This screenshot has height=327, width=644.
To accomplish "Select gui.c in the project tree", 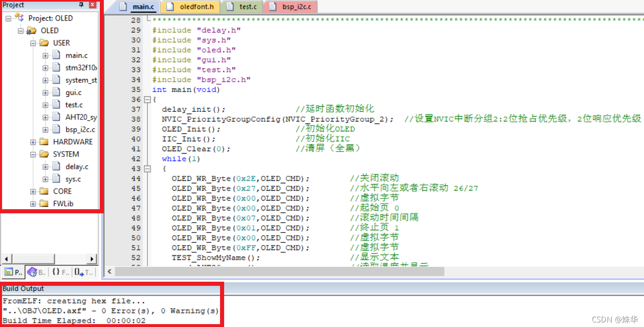I will coord(73,92).
